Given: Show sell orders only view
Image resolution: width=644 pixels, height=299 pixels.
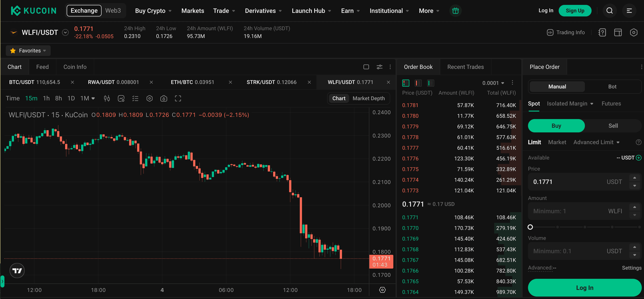Looking at the screenshot, I should tap(418, 83).
